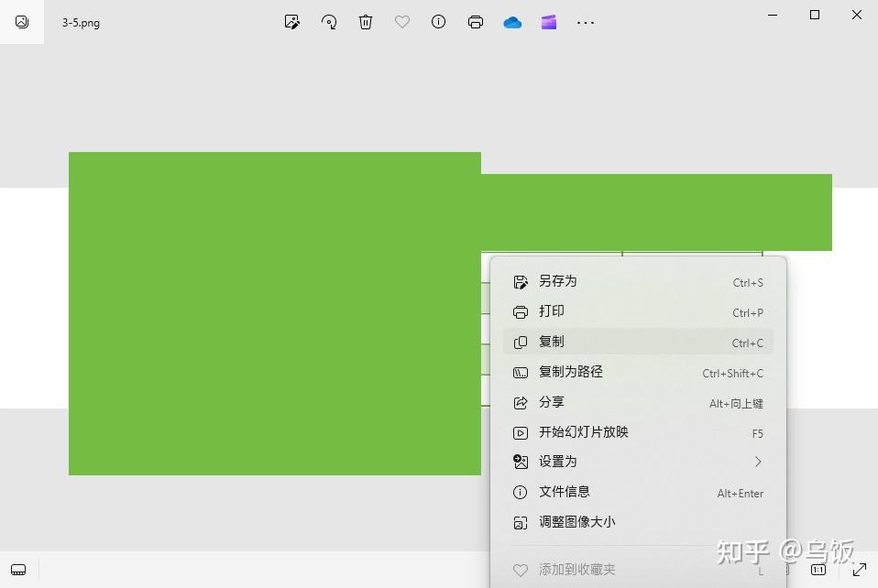Rotate the image with the rotate icon

(329, 22)
